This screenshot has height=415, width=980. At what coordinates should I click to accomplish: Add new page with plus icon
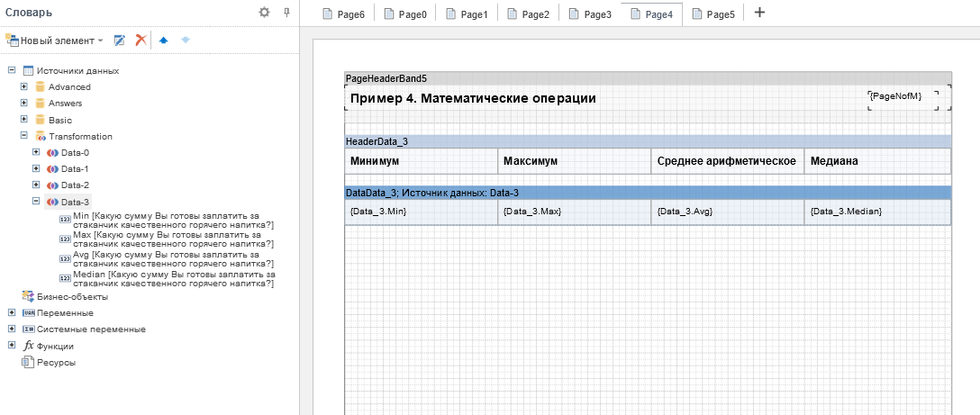point(759,13)
